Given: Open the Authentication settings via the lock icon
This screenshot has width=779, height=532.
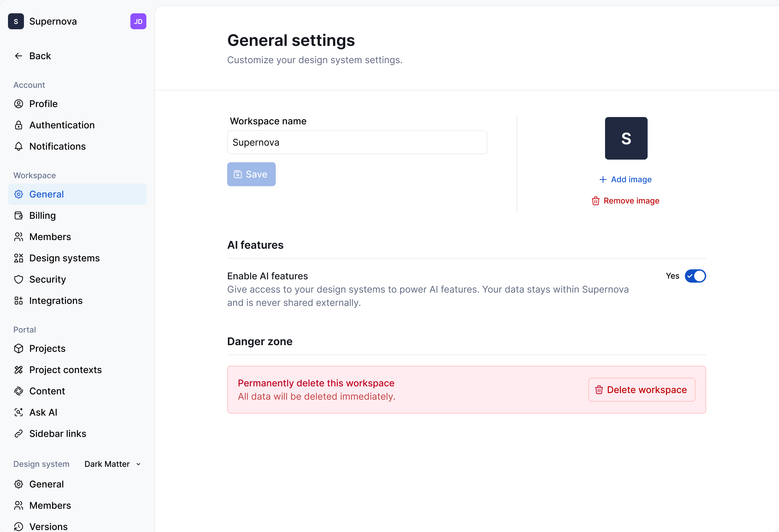Looking at the screenshot, I should tap(19, 125).
